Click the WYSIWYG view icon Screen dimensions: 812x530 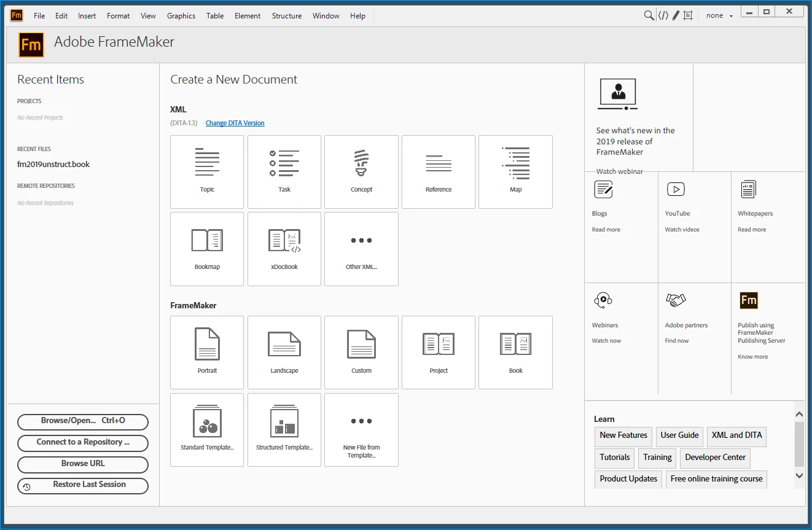(x=688, y=15)
